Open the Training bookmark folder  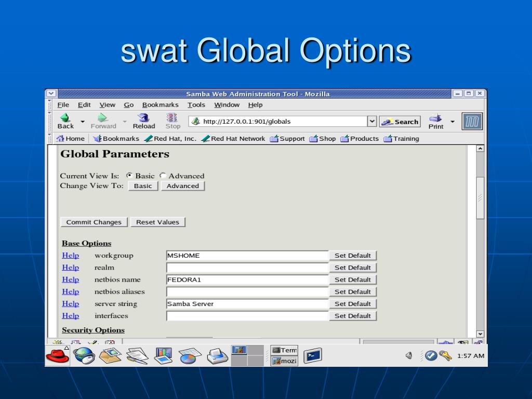pyautogui.click(x=402, y=138)
